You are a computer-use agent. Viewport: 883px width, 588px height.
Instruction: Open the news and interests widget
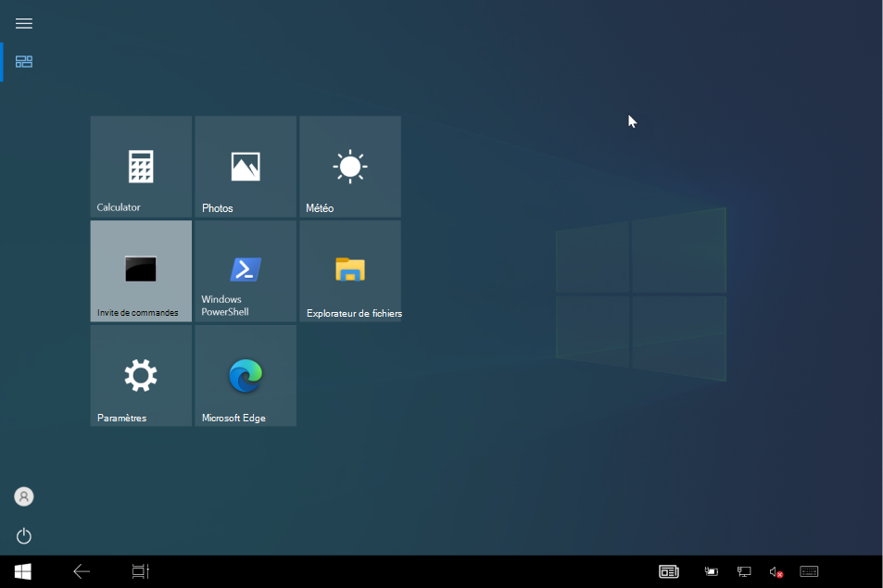click(x=669, y=571)
